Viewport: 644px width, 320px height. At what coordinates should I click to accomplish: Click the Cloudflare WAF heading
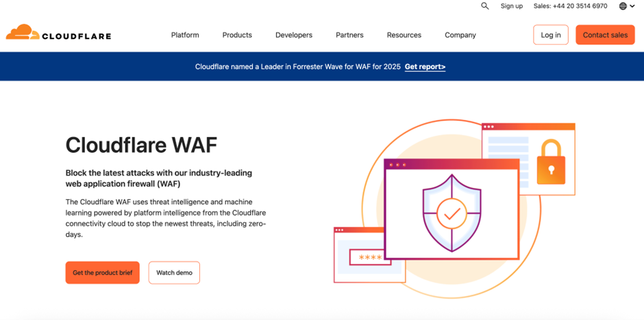[141, 145]
